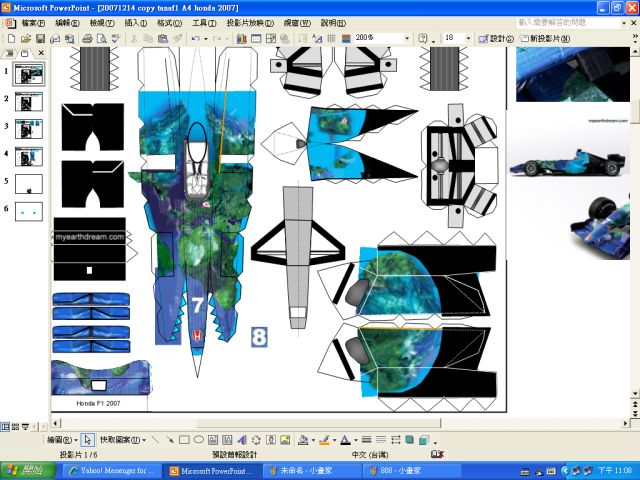
Task: Insert a horizontal text box
Action: click(213, 440)
